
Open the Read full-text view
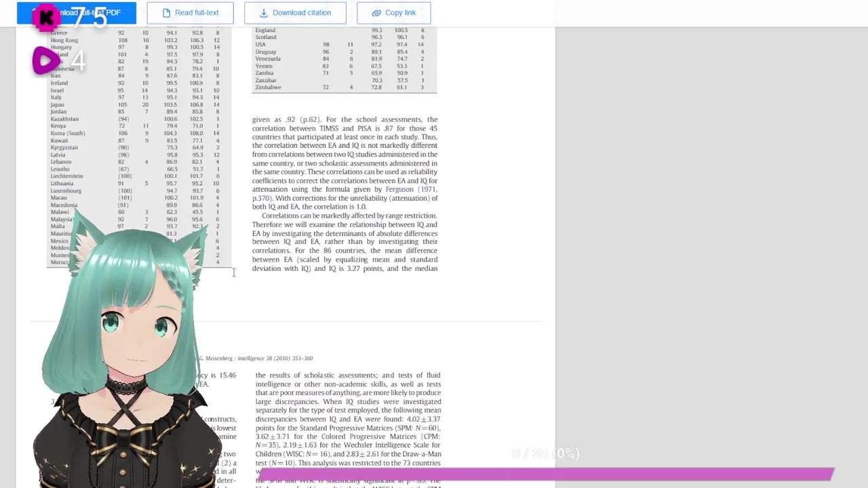(x=190, y=13)
